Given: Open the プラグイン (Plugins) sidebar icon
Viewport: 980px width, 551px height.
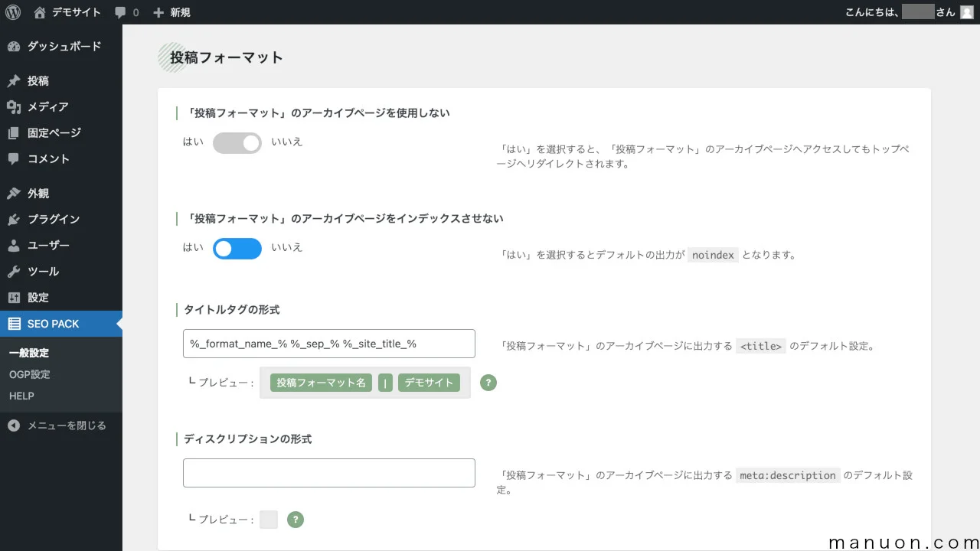Looking at the screenshot, I should (17, 219).
